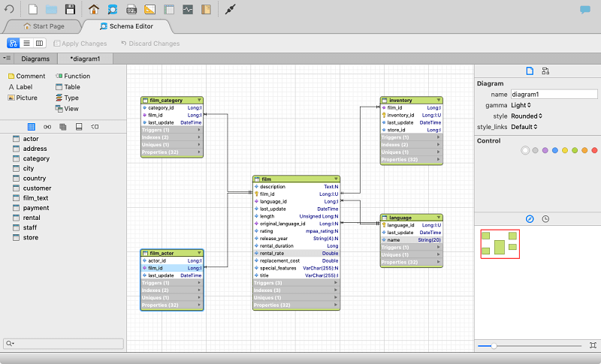This screenshot has width=601, height=364.
Task: Open the documentation book icon
Action: [206, 9]
